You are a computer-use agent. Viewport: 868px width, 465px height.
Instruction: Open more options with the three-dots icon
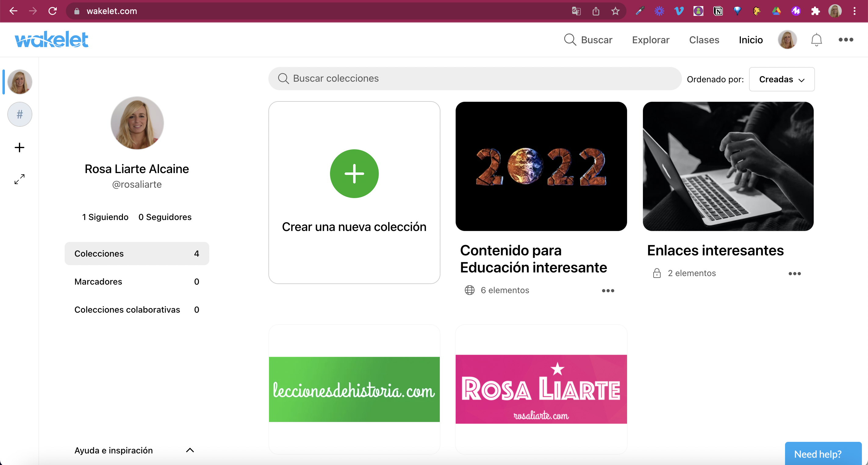coord(846,39)
